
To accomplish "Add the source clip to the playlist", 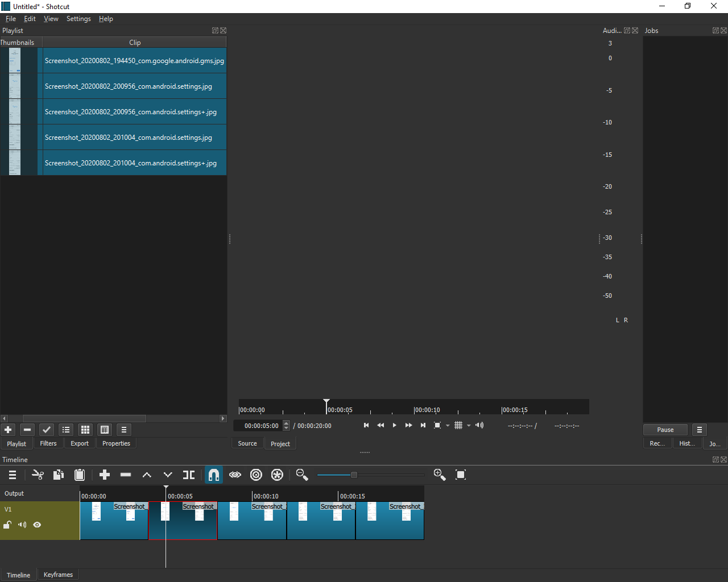I will [8, 430].
